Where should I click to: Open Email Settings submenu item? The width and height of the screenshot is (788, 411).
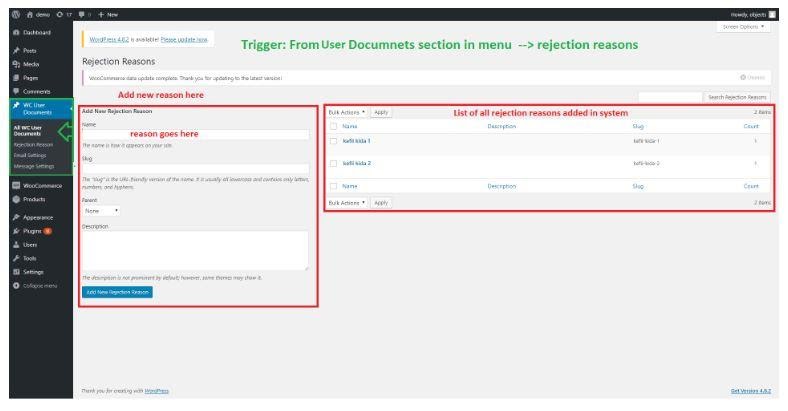pos(30,155)
